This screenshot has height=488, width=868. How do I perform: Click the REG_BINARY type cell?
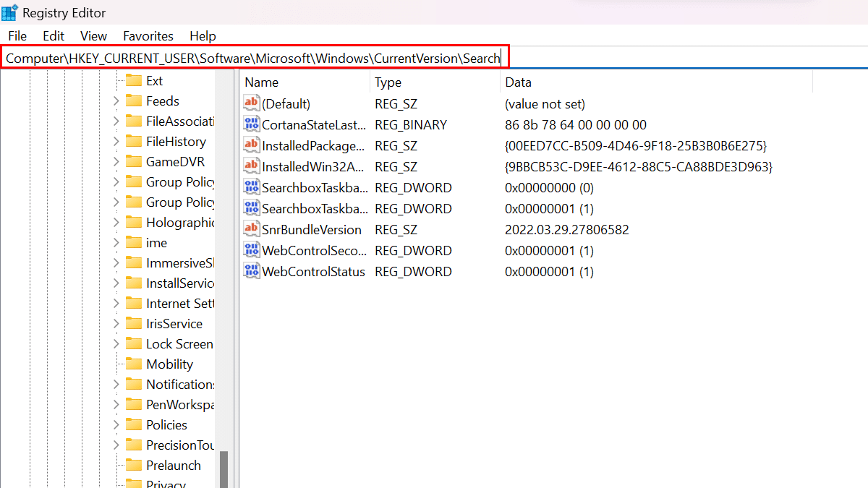tap(411, 124)
